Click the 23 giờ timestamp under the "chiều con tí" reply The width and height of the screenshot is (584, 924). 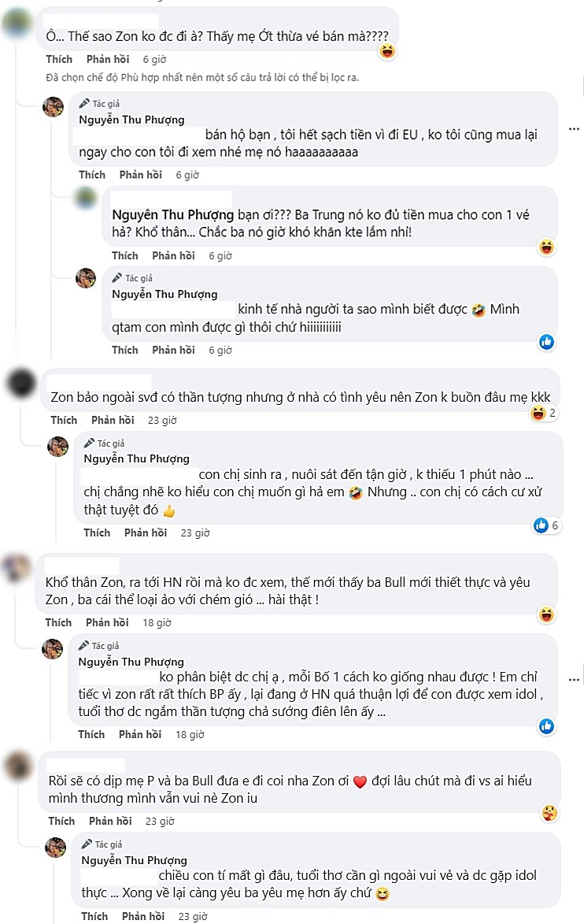[x=192, y=916]
